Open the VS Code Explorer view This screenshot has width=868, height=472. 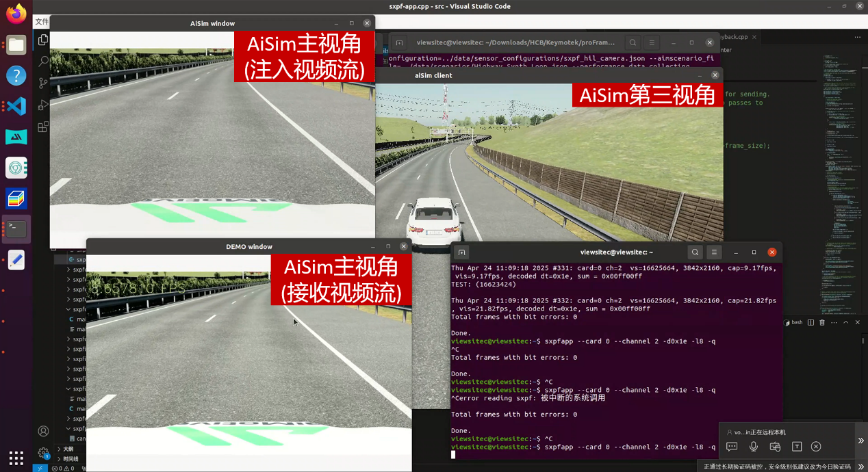pyautogui.click(x=43, y=40)
